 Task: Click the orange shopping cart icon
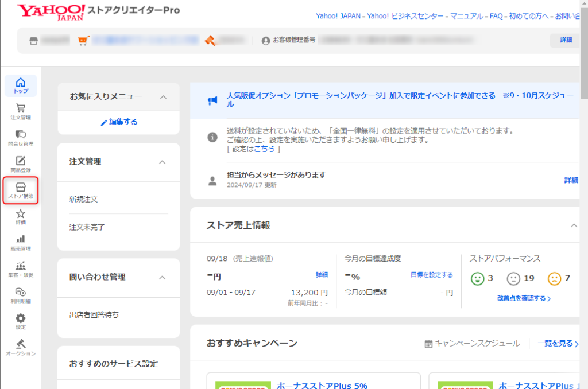coord(83,41)
